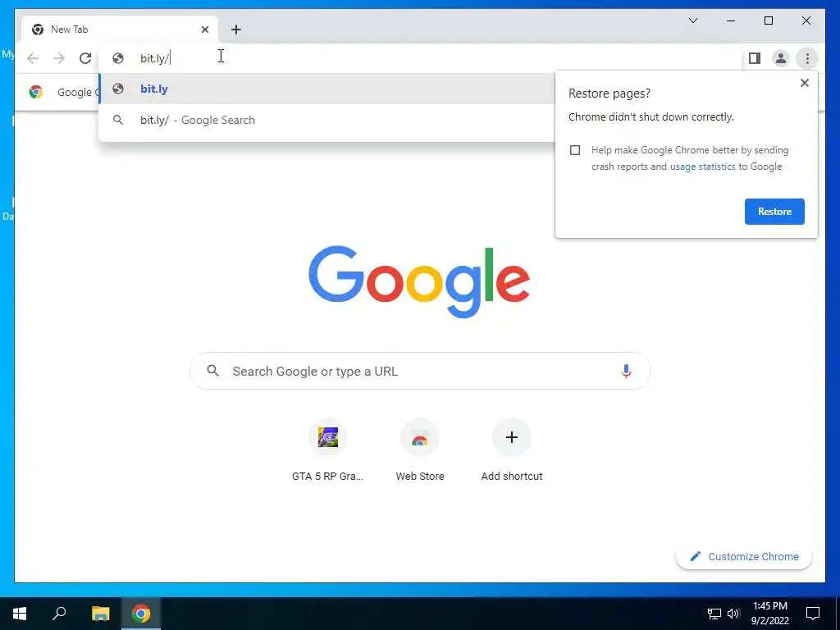The width and height of the screenshot is (840, 630).
Task: Open Customize Chrome
Action: tap(743, 557)
